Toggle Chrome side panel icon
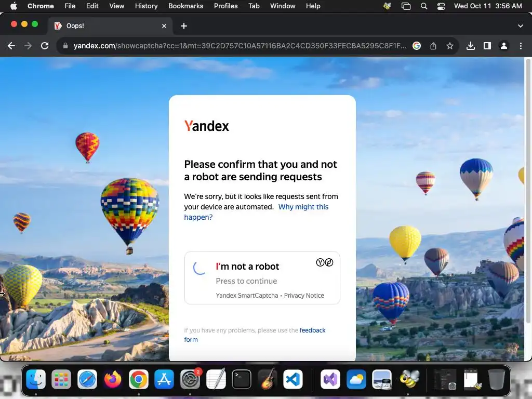Image resolution: width=532 pixels, height=399 pixels. [487, 46]
